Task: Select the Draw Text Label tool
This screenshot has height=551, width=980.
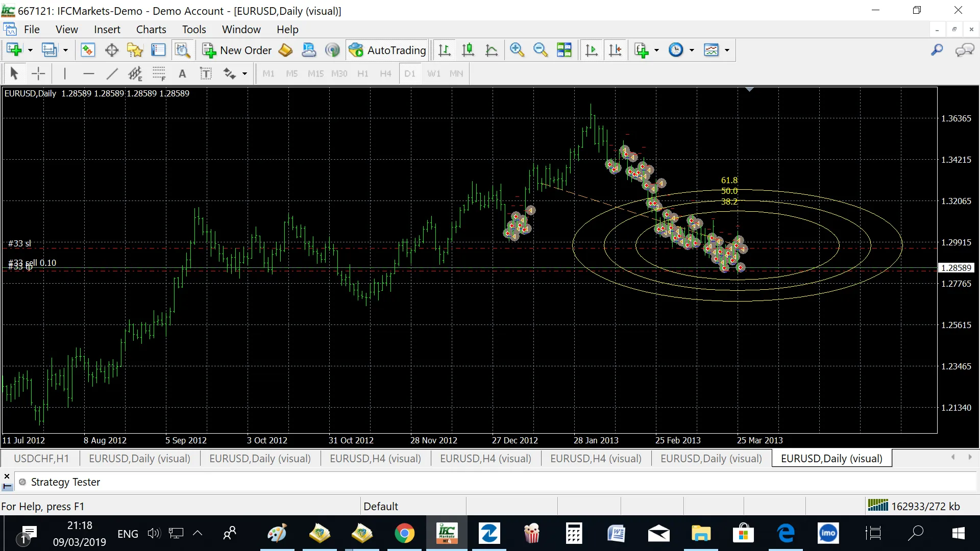Action: (x=206, y=74)
